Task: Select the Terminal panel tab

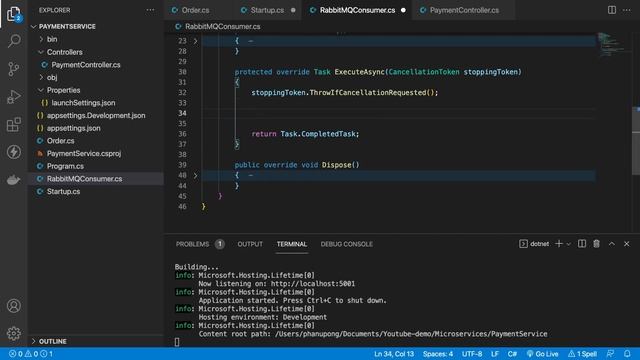Action: click(292, 244)
